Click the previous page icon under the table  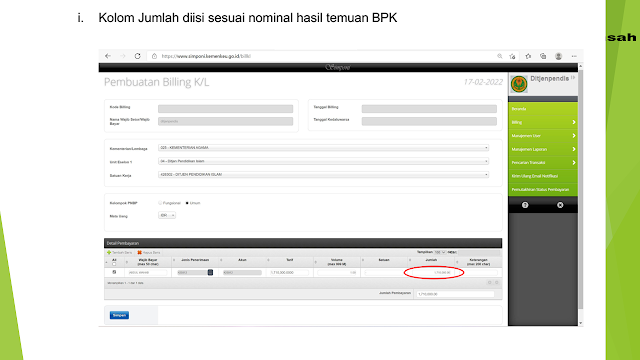point(489,282)
